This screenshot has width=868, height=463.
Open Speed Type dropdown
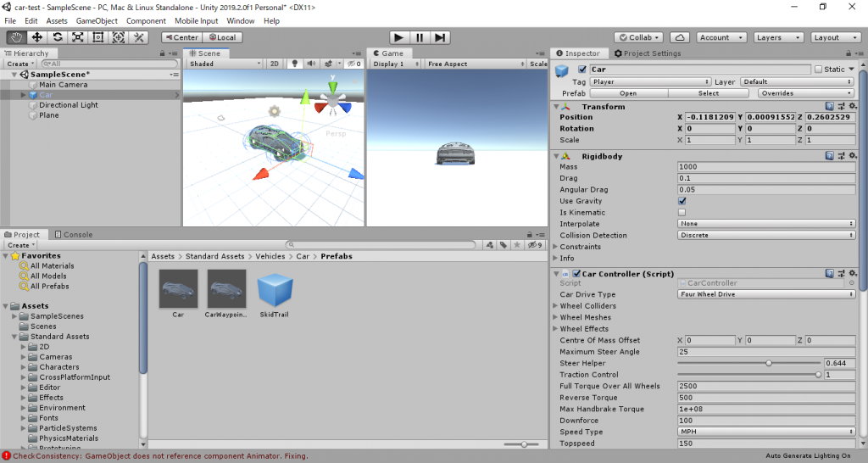pyautogui.click(x=766, y=432)
